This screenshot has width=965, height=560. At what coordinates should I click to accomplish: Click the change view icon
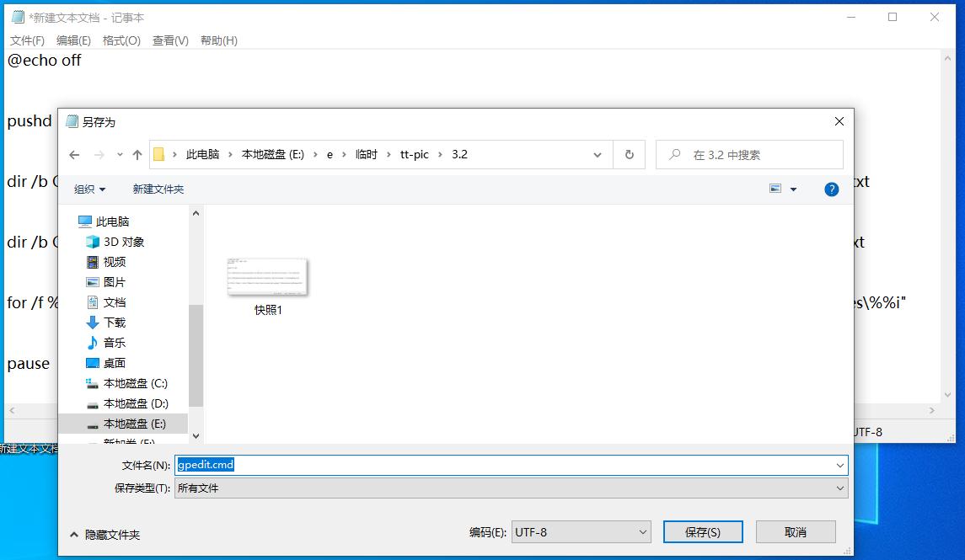[776, 189]
